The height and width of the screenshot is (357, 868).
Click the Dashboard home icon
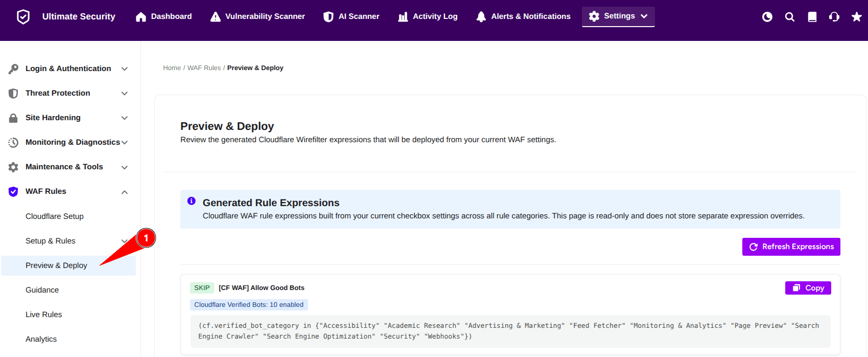coord(141,17)
